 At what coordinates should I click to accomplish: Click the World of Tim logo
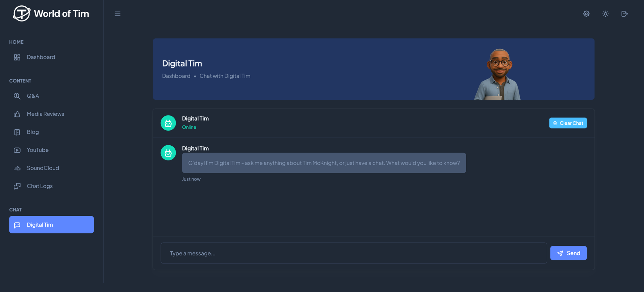[51, 13]
